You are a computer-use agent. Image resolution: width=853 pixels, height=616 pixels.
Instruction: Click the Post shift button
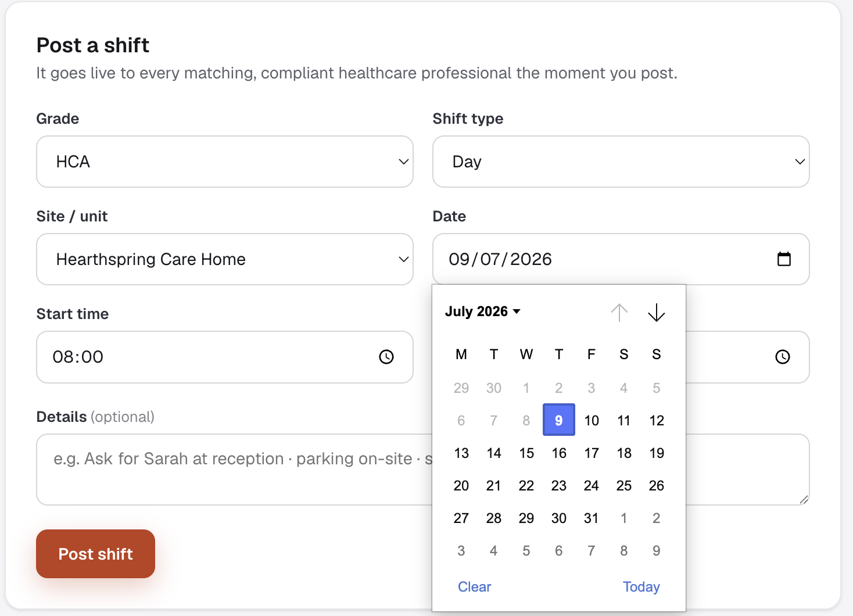(96, 554)
